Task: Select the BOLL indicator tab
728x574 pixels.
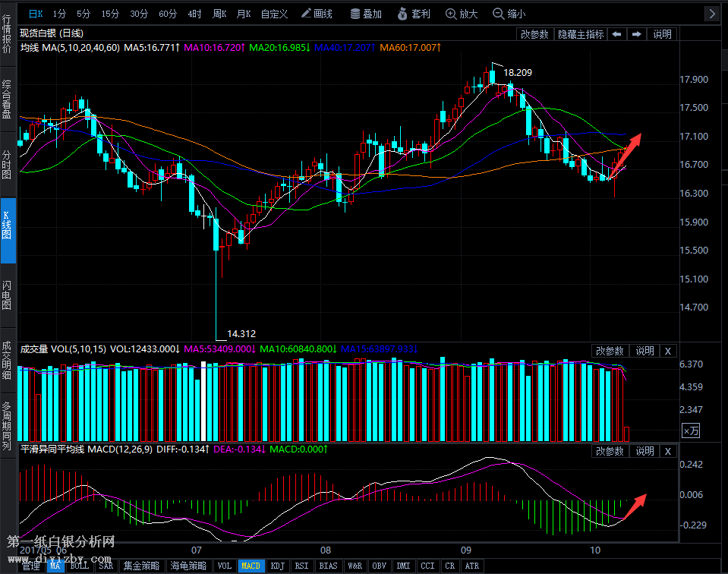Action: [x=80, y=566]
